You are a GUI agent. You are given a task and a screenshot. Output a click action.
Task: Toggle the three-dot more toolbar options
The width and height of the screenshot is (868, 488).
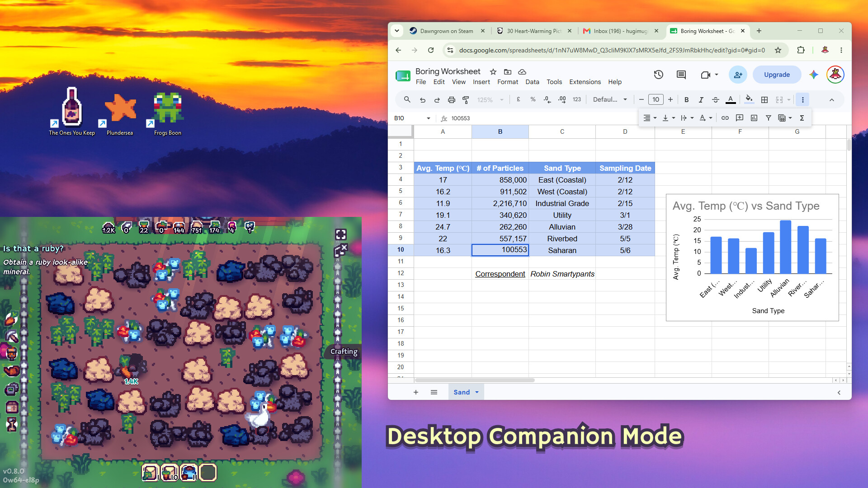(802, 99)
